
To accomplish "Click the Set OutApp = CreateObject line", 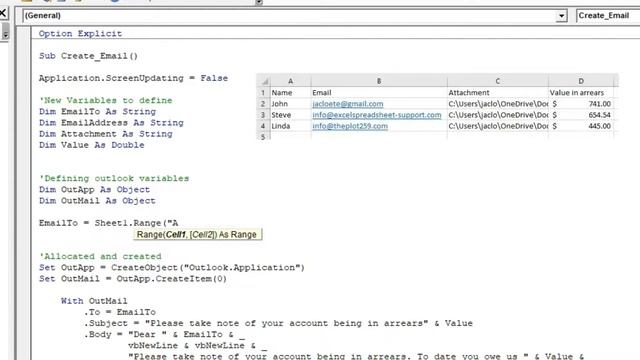I will click(x=172, y=268).
